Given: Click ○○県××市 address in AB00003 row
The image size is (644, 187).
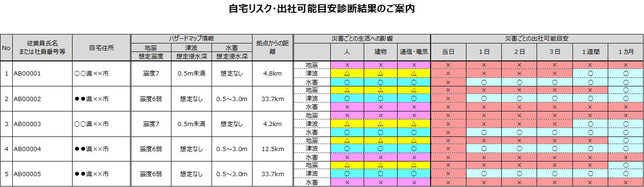Looking at the screenshot, I should (x=101, y=124).
